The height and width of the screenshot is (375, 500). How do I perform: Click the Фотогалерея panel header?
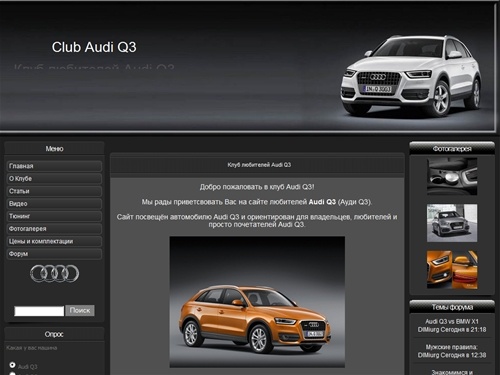point(452,149)
